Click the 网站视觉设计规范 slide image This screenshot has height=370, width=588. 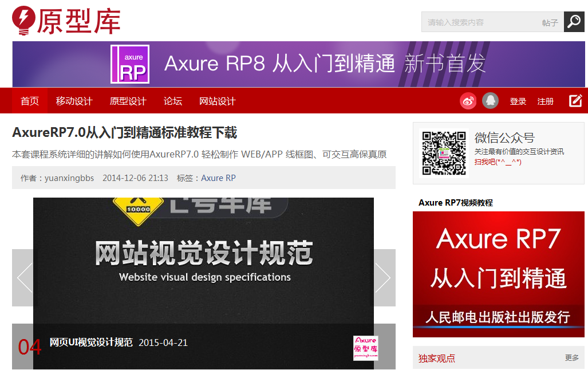(204, 261)
